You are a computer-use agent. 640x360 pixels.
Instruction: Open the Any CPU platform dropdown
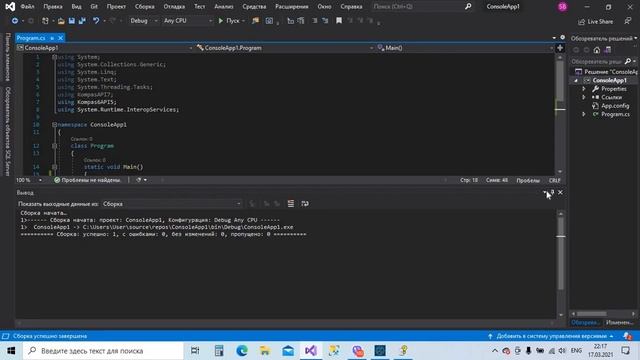pos(187,21)
